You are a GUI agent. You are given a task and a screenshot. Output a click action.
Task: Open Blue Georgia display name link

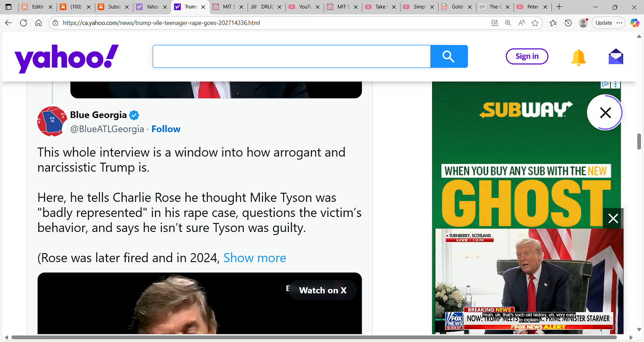point(98,115)
